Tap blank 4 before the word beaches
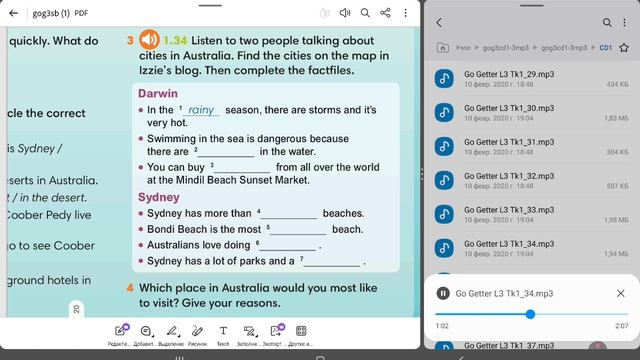Screen dimensions: 640x360 coord(289,214)
